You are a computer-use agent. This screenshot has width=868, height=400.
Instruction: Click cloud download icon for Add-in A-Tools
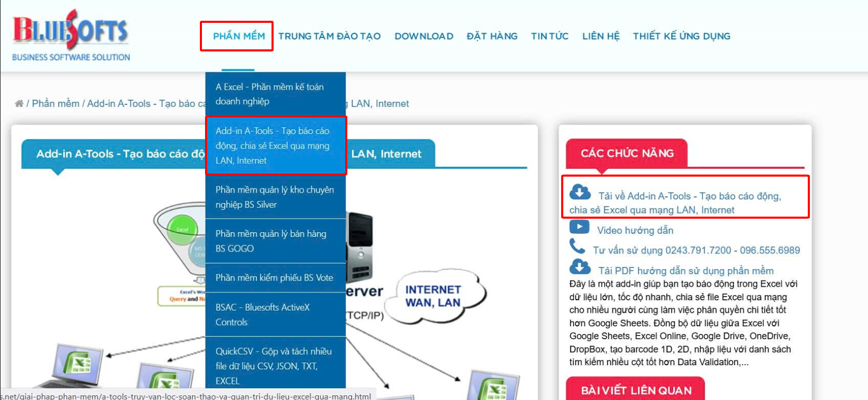(x=580, y=192)
